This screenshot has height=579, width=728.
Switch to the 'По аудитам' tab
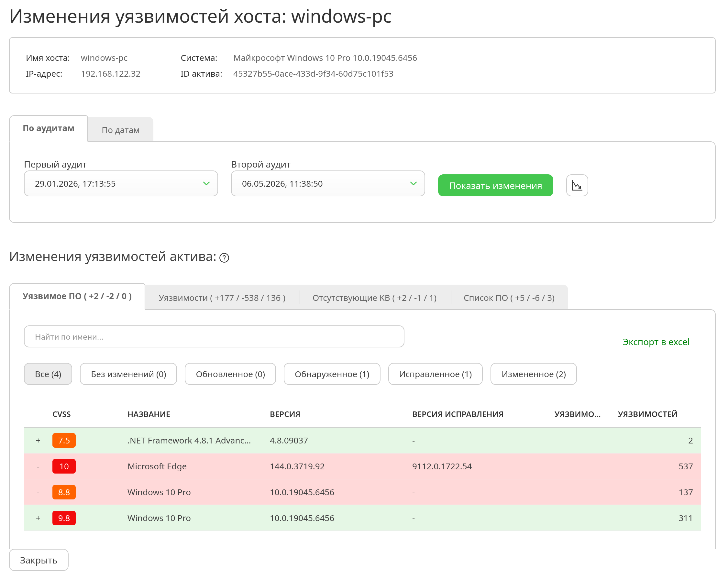point(49,128)
